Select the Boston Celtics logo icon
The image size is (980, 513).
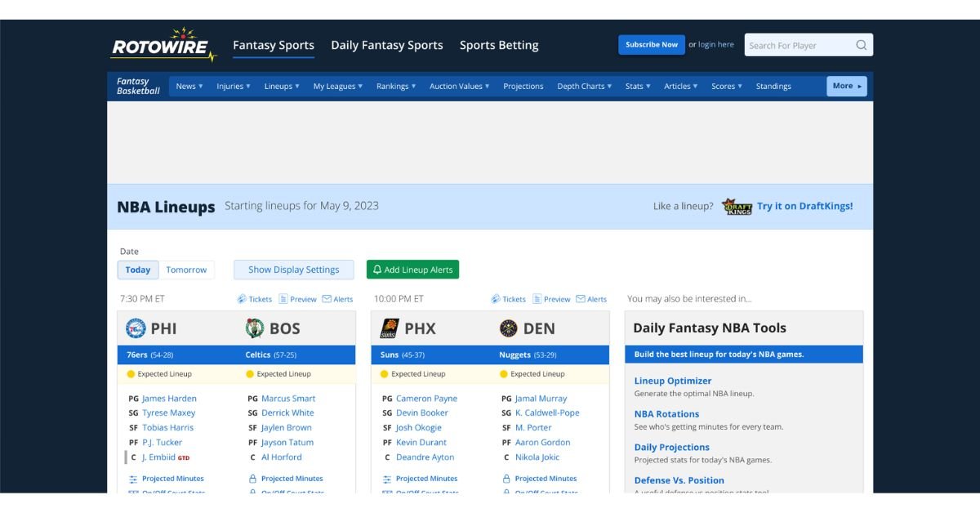click(254, 327)
